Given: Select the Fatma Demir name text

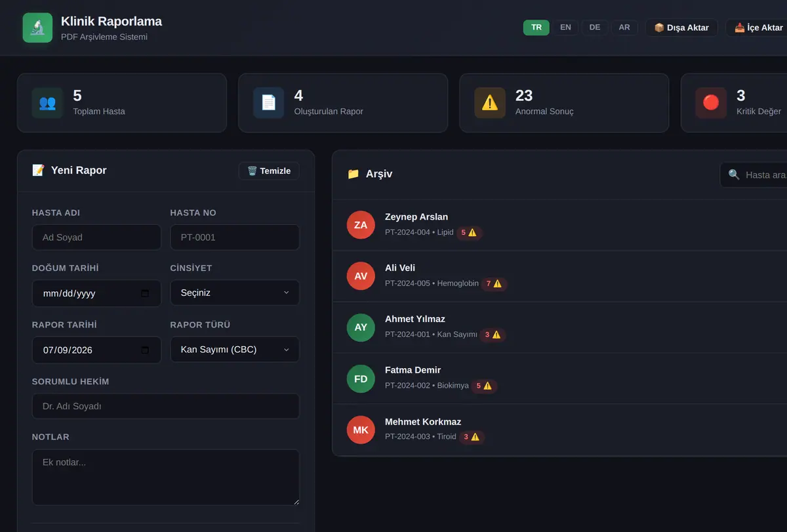Looking at the screenshot, I should [413, 370].
